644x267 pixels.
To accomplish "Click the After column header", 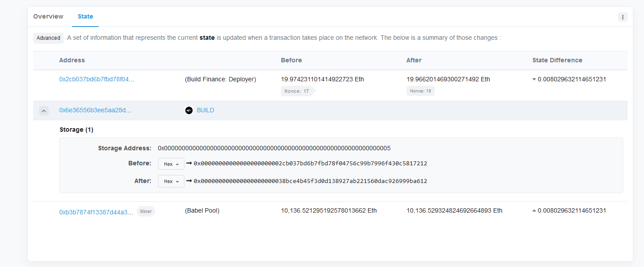I will pyautogui.click(x=414, y=61).
